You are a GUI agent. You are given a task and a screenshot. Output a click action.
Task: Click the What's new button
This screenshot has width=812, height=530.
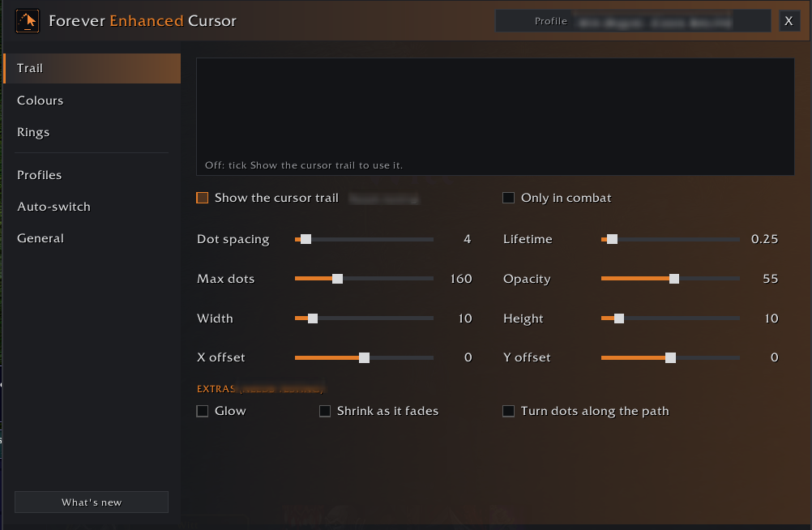pyautogui.click(x=92, y=502)
